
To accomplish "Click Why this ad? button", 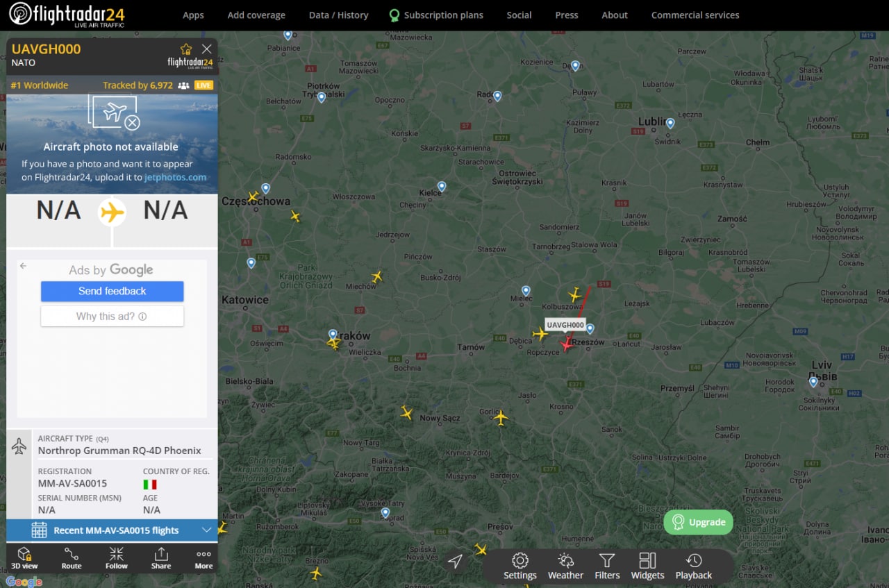I will 112,317.
